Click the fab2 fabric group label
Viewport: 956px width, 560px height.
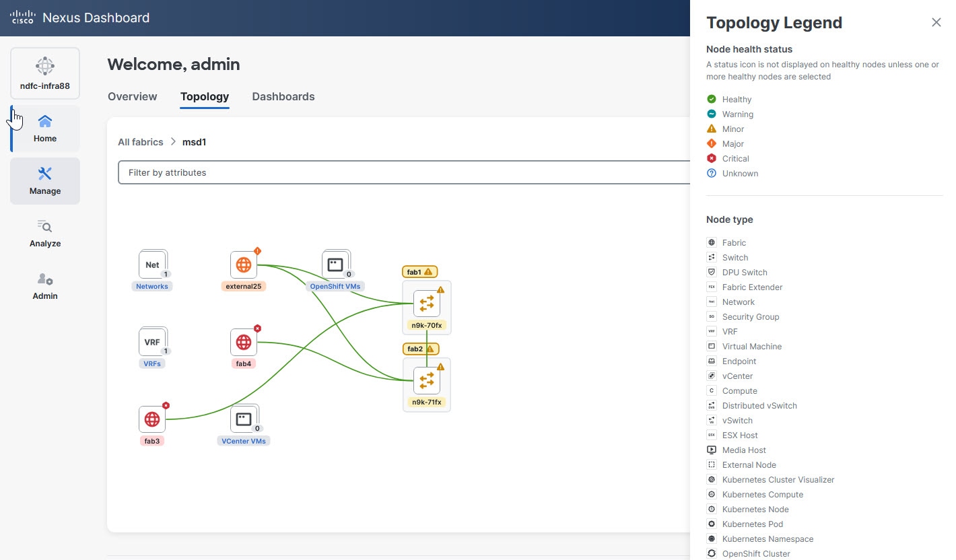420,349
